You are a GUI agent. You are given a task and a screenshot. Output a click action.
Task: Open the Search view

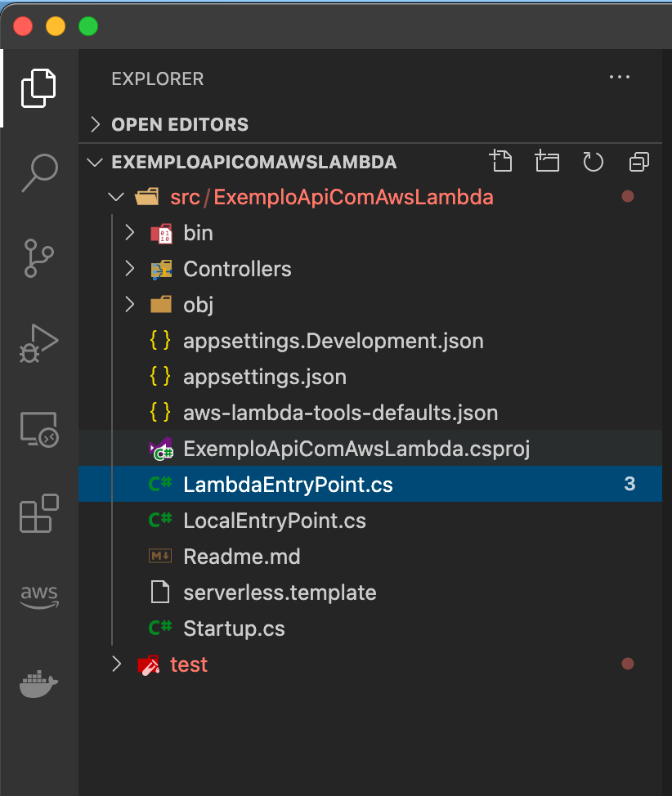coord(38,172)
